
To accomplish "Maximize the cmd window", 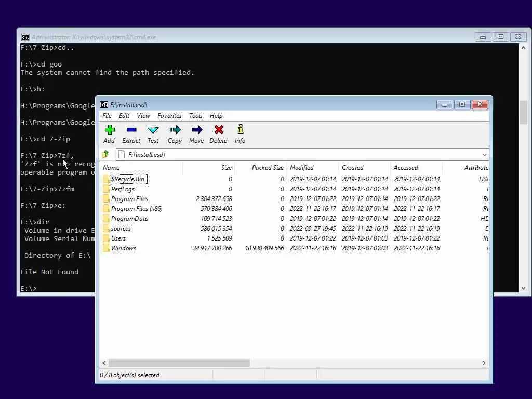I will pos(500,37).
